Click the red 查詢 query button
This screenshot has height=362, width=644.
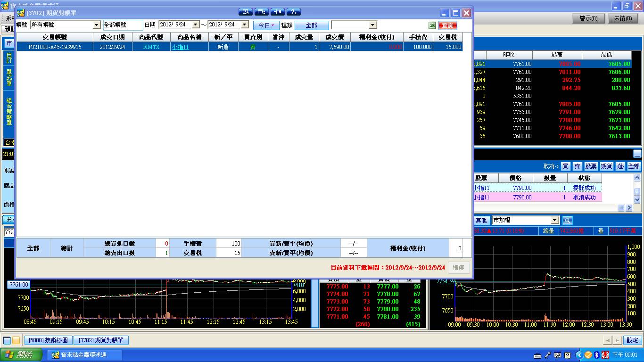point(447,25)
